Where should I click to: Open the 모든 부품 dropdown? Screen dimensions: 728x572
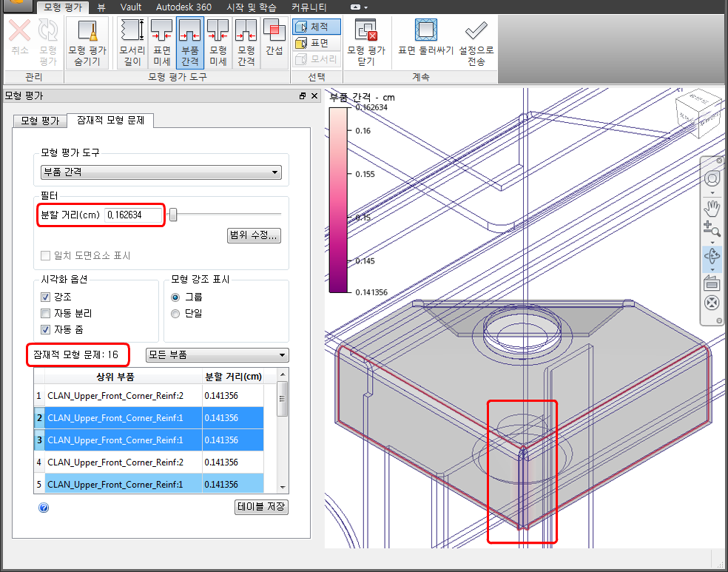pyautogui.click(x=218, y=355)
